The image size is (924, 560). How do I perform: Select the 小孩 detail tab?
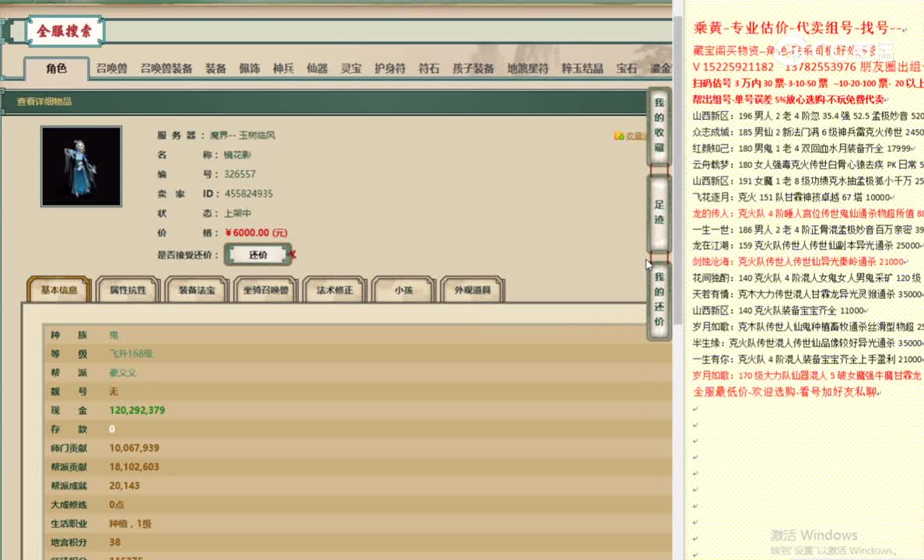pos(404,290)
